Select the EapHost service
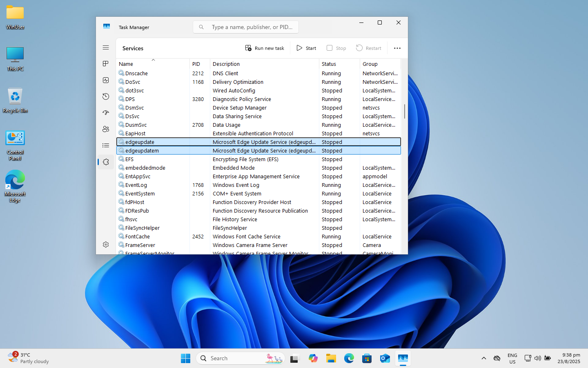 pos(258,133)
